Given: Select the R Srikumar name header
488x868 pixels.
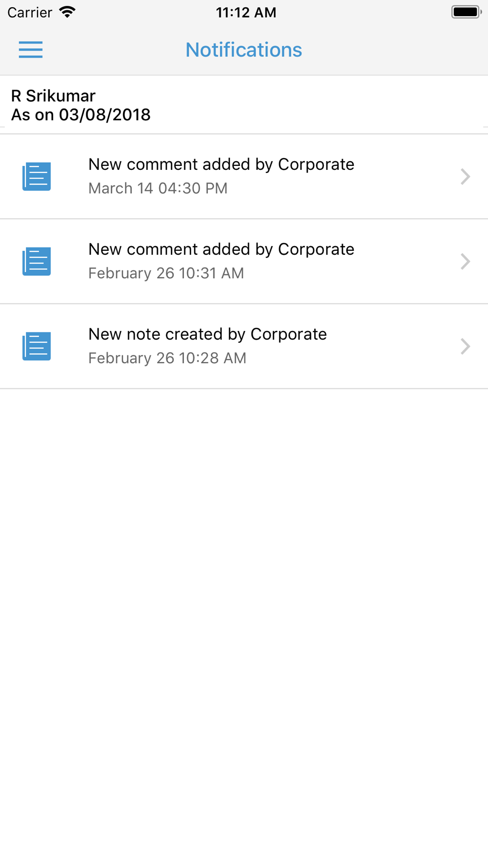Looking at the screenshot, I should pos(53,96).
